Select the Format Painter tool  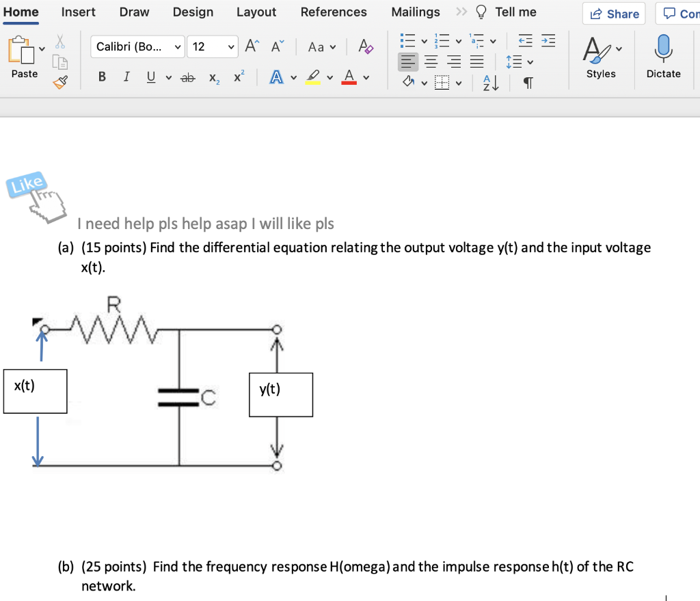pos(60,81)
